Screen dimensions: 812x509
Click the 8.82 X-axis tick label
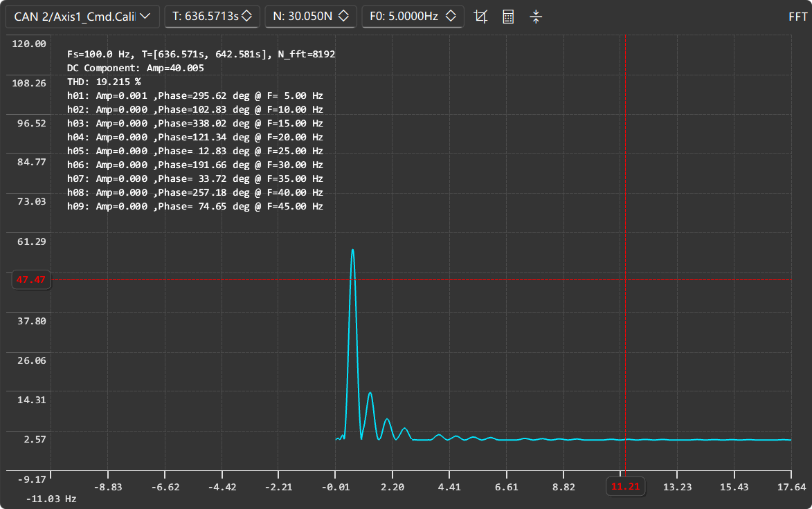[x=563, y=488]
